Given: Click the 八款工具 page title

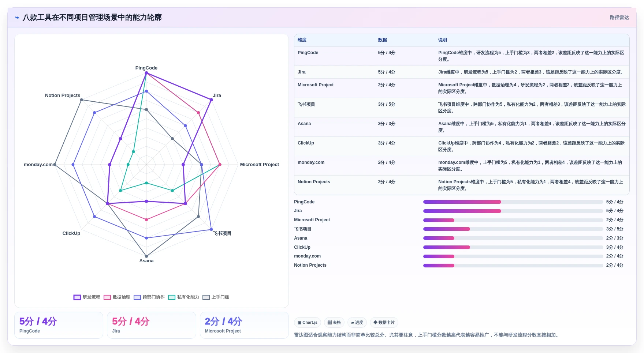Looking at the screenshot, I should tap(92, 18).
